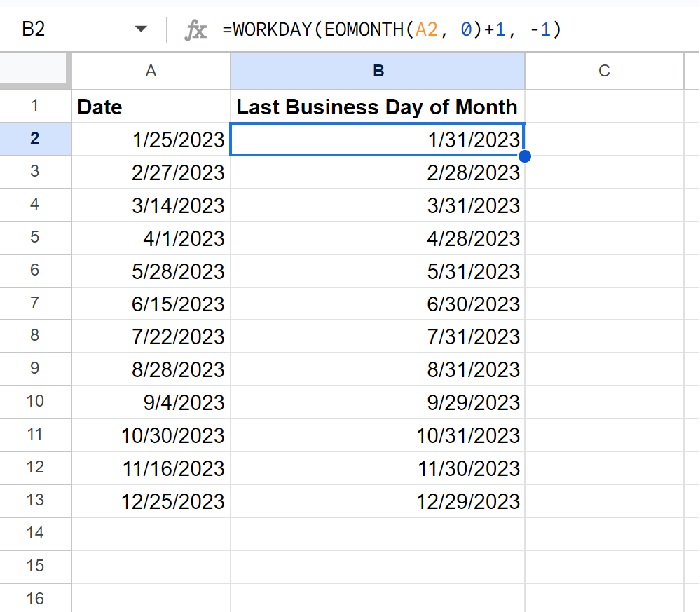Select row 7 header
Image resolution: width=700 pixels, height=612 pixels.
pos(35,304)
